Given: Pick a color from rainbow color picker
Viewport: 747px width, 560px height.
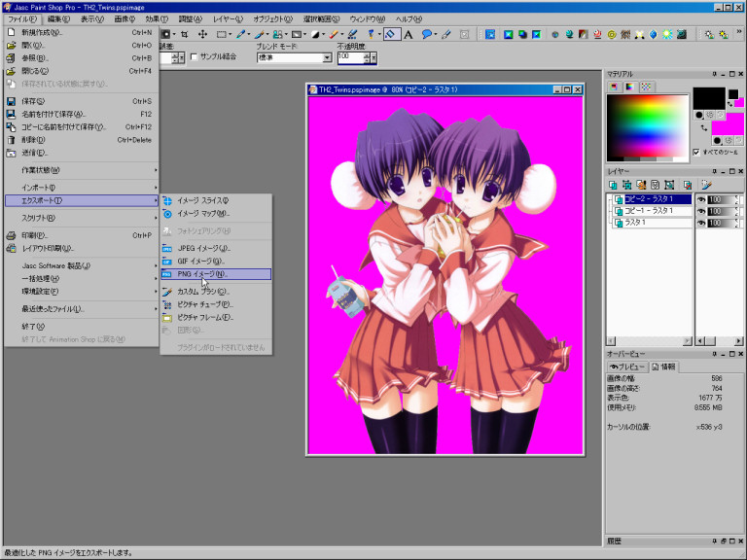Looking at the screenshot, I should coord(648,125).
